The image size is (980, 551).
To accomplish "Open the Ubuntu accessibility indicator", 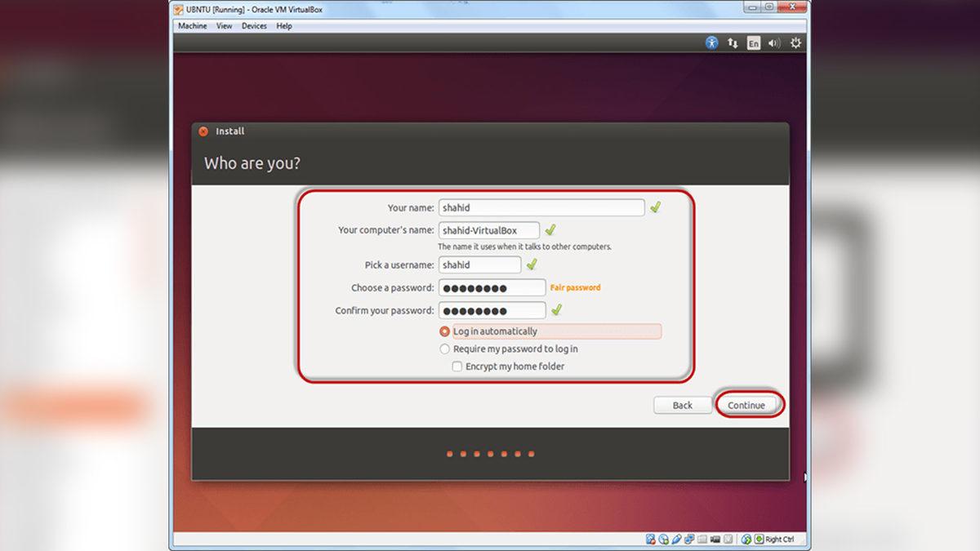I will (710, 42).
